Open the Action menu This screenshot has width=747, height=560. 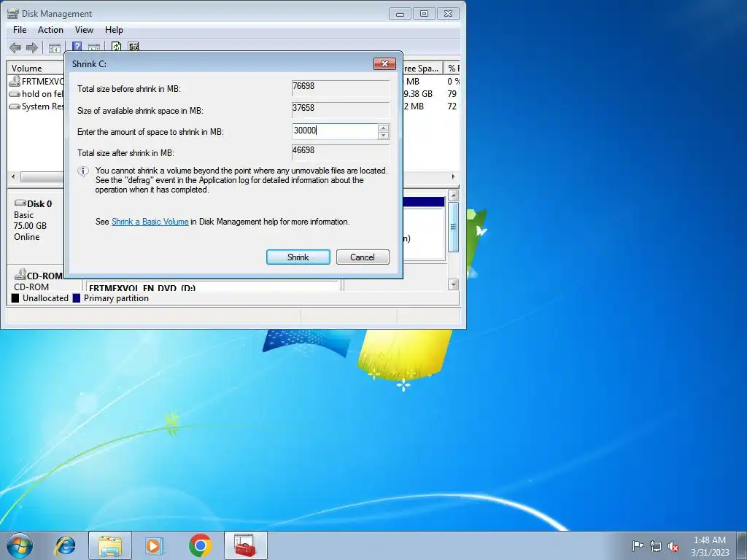pos(50,29)
